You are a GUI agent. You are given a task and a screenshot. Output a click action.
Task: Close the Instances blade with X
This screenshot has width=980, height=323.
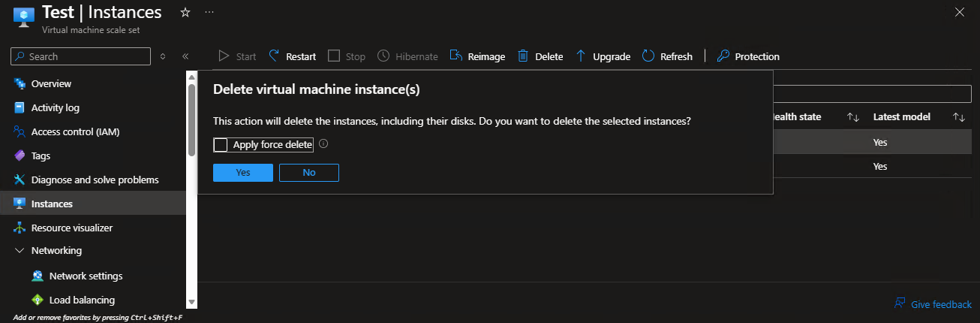click(x=959, y=12)
